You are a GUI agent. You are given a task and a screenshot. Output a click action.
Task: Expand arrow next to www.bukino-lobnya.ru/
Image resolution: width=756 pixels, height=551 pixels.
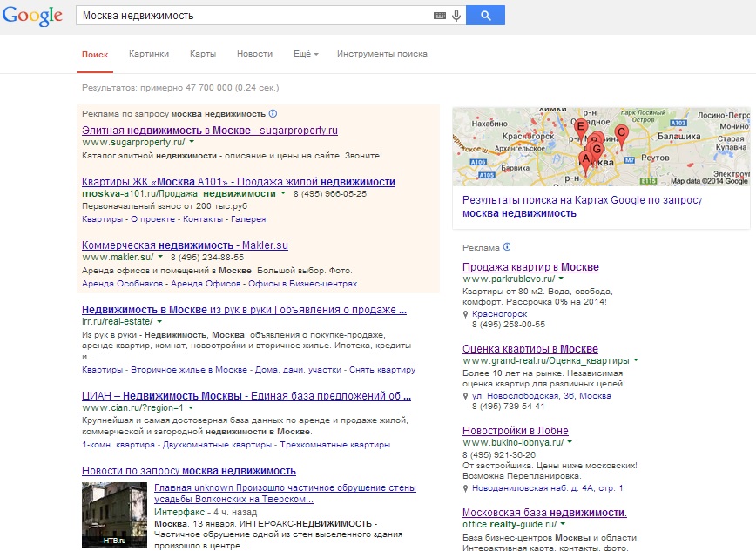pos(570,442)
